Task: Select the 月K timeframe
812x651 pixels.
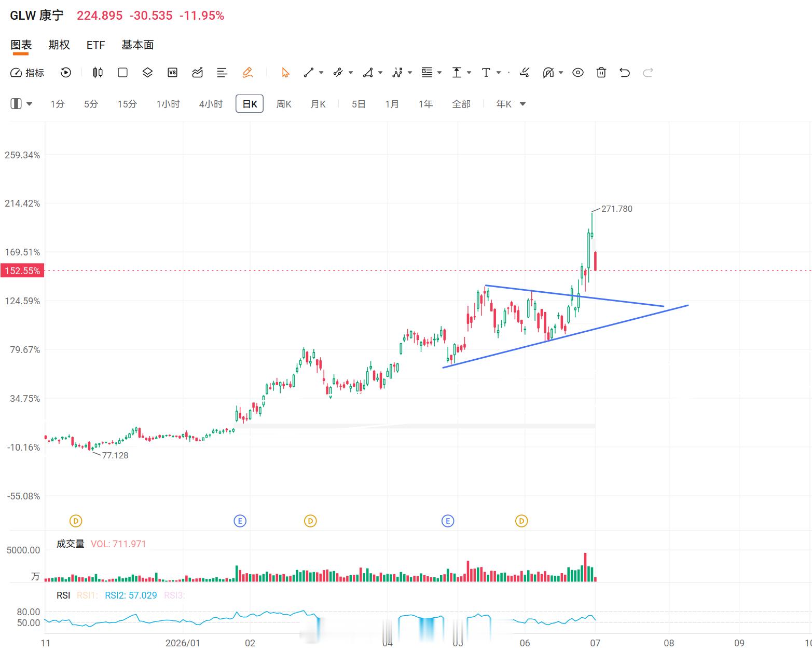Action: pos(318,104)
